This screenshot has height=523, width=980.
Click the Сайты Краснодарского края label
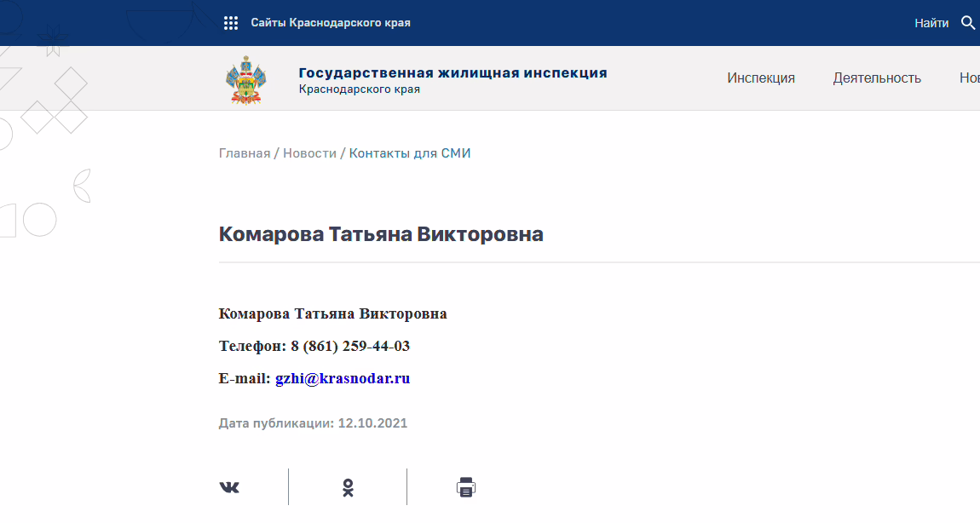[331, 23]
